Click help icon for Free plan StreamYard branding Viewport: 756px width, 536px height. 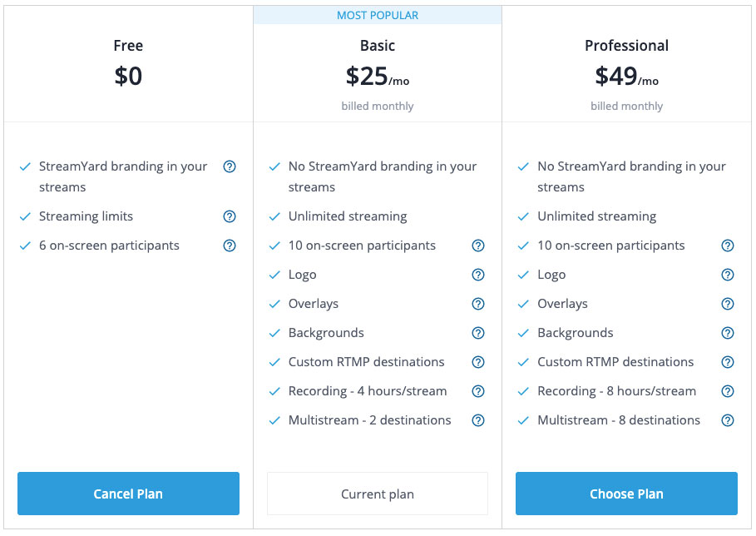click(230, 166)
